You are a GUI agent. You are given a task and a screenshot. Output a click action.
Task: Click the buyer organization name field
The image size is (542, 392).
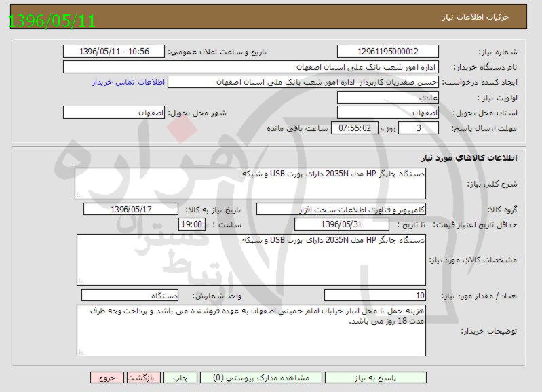coord(251,67)
